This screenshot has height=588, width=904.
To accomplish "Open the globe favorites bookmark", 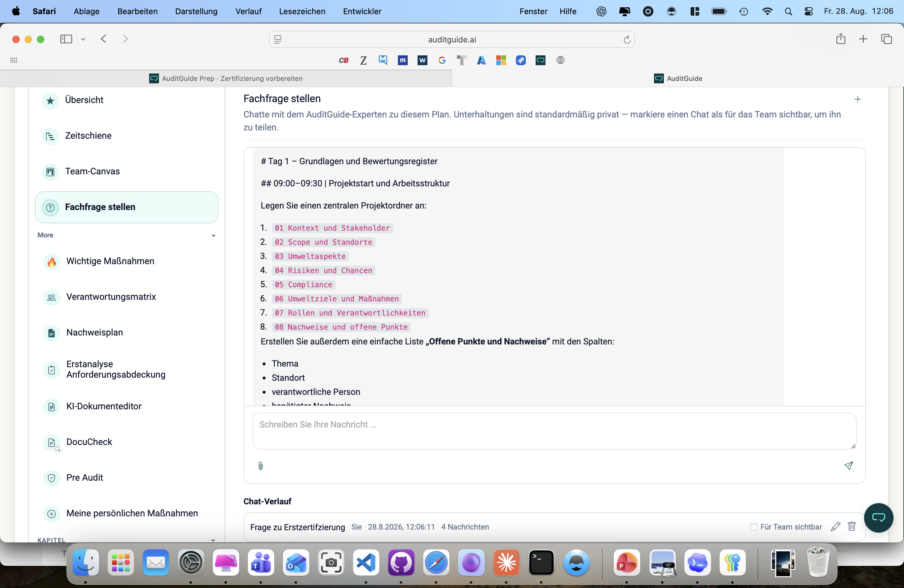I will pyautogui.click(x=560, y=60).
